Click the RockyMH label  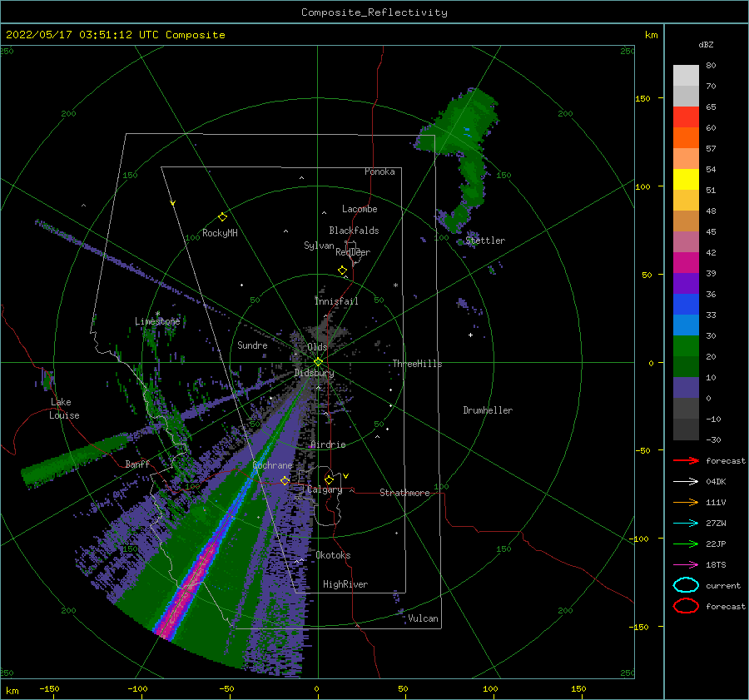coord(220,233)
